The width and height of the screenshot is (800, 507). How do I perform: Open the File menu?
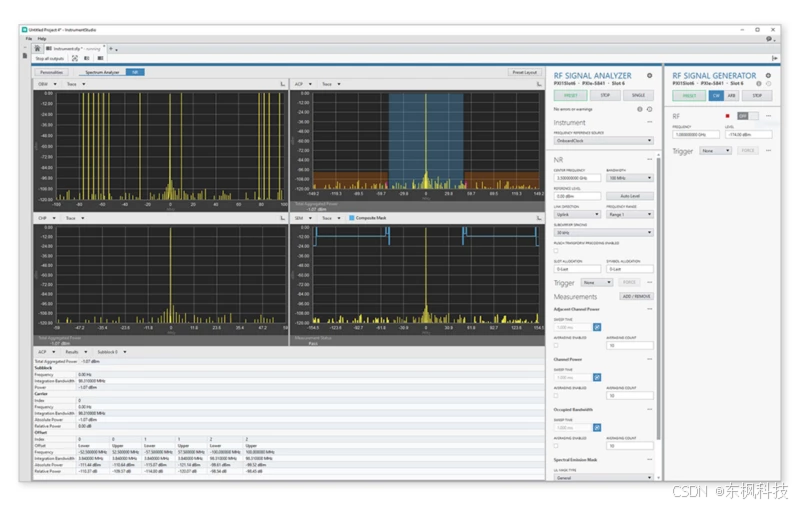[29, 39]
